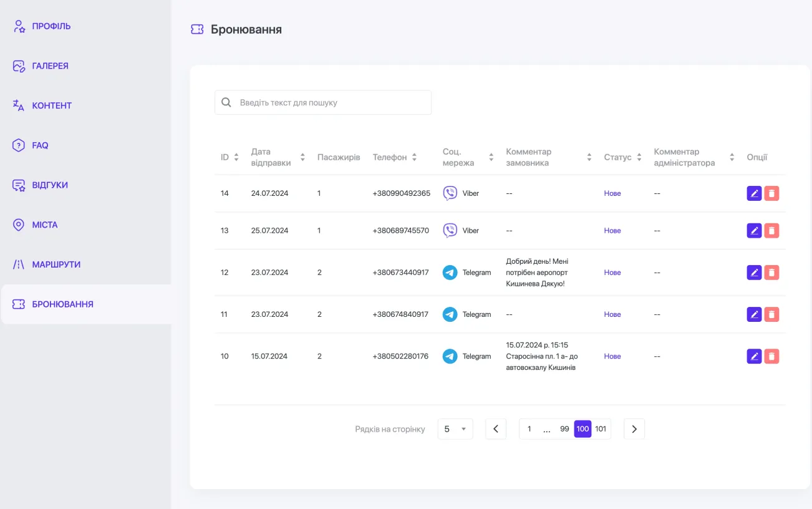812x509 pixels.
Task: Edit booking ID 13
Action: [x=754, y=231]
